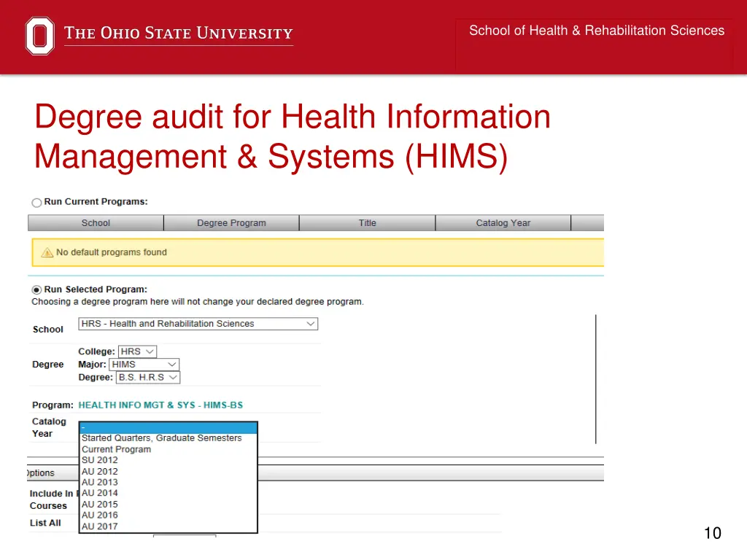Screen dimensions: 747x560
Task: Select the Run Current Programs radio button
Action: pyautogui.click(x=36, y=203)
